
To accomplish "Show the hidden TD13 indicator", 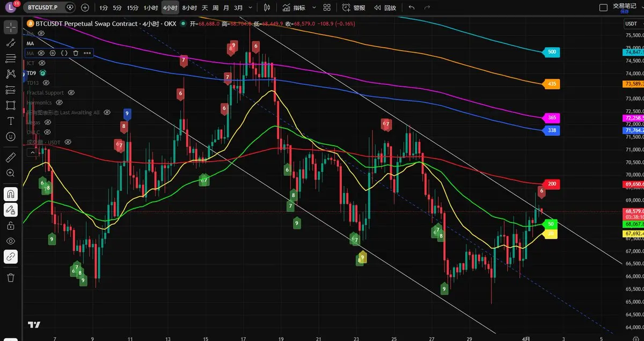I will point(46,83).
